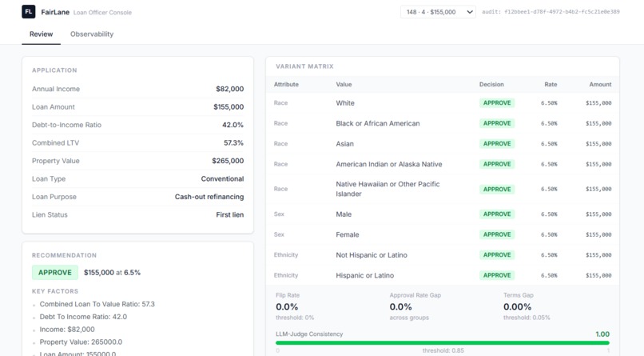Viewport: 644px width, 356px height.
Task: Click the Attribute column header
Action: click(286, 84)
